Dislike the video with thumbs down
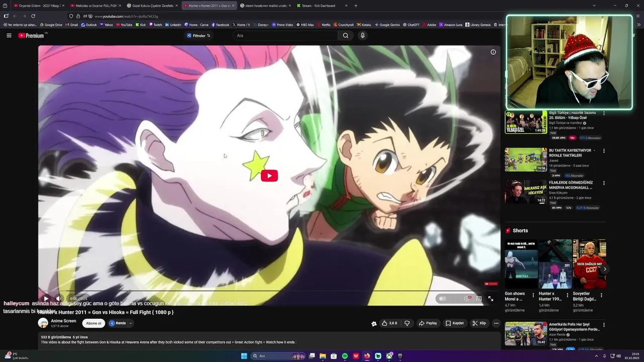The height and width of the screenshot is (362, 644). 407,323
